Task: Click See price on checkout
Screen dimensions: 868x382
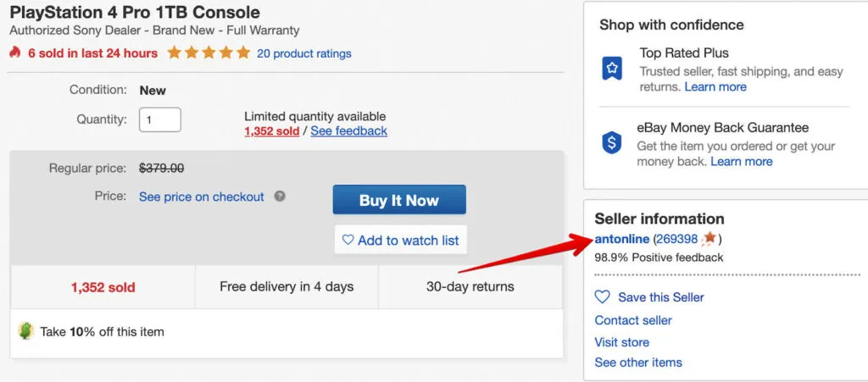Action: (x=202, y=197)
